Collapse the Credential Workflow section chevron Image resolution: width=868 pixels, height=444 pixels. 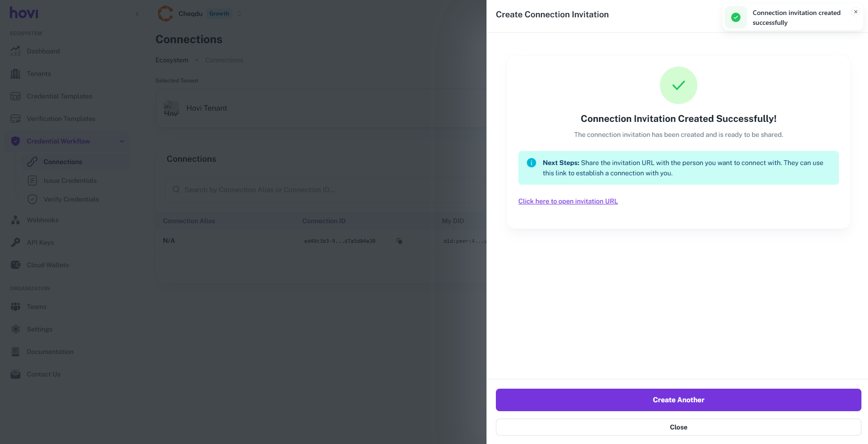(122, 141)
